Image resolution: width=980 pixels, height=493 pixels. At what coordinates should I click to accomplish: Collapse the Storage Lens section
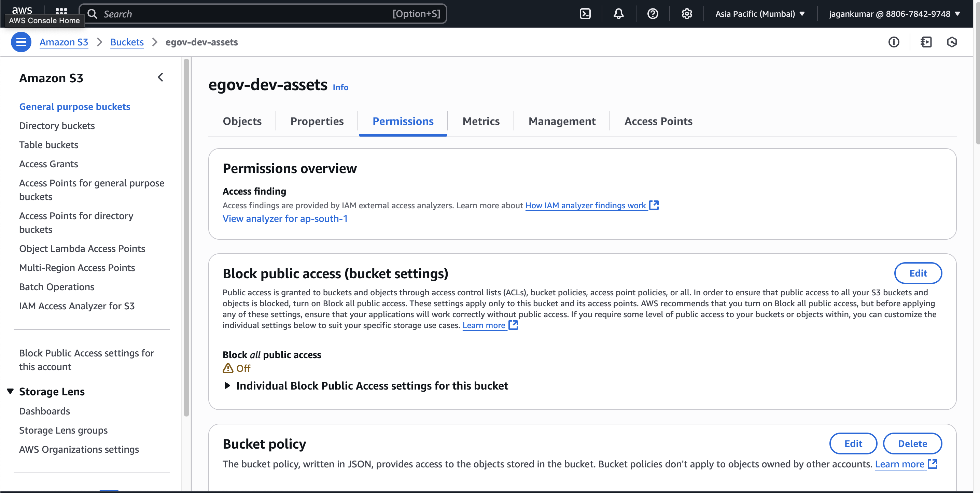10,391
